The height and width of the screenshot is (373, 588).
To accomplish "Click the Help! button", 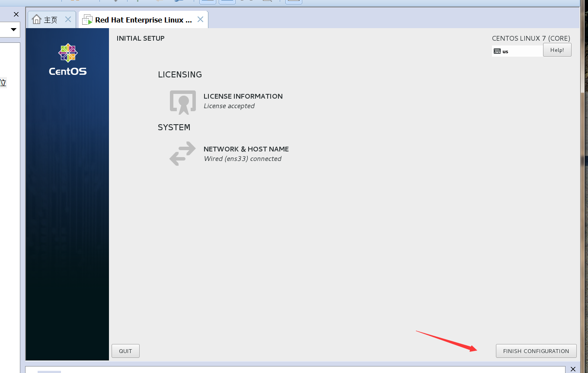I will coord(557,50).
